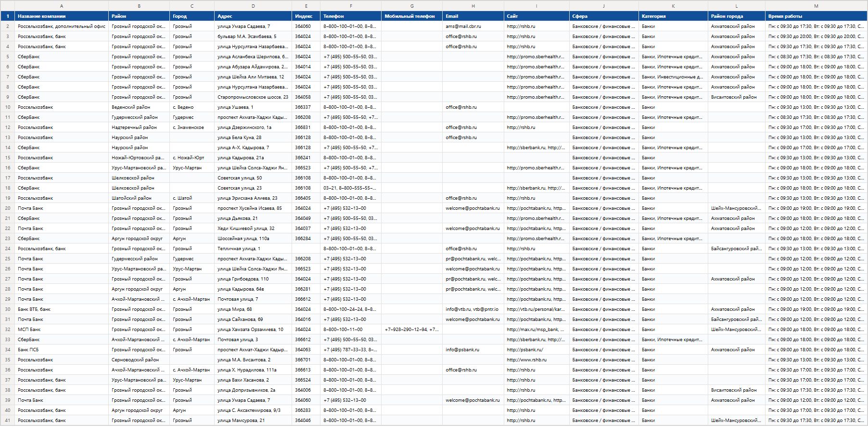This screenshot has width=868, height=434.
Task: Select address 'улица Бела Куна, 28'
Action: [253, 138]
